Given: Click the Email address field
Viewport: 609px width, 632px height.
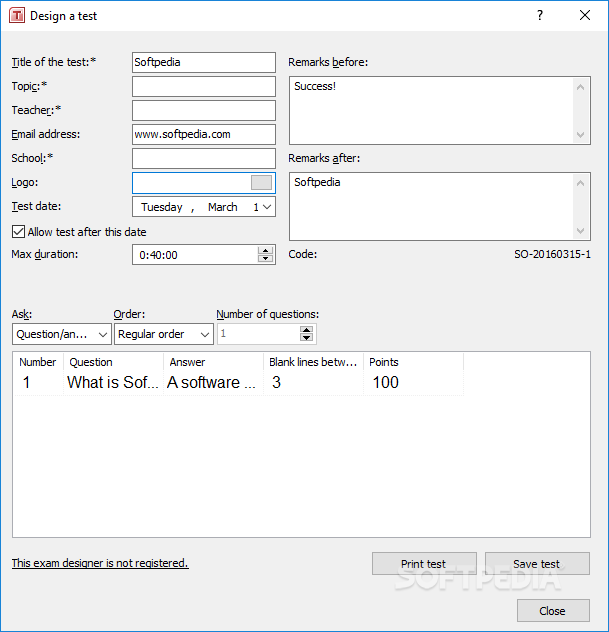Looking at the screenshot, I should point(204,134).
